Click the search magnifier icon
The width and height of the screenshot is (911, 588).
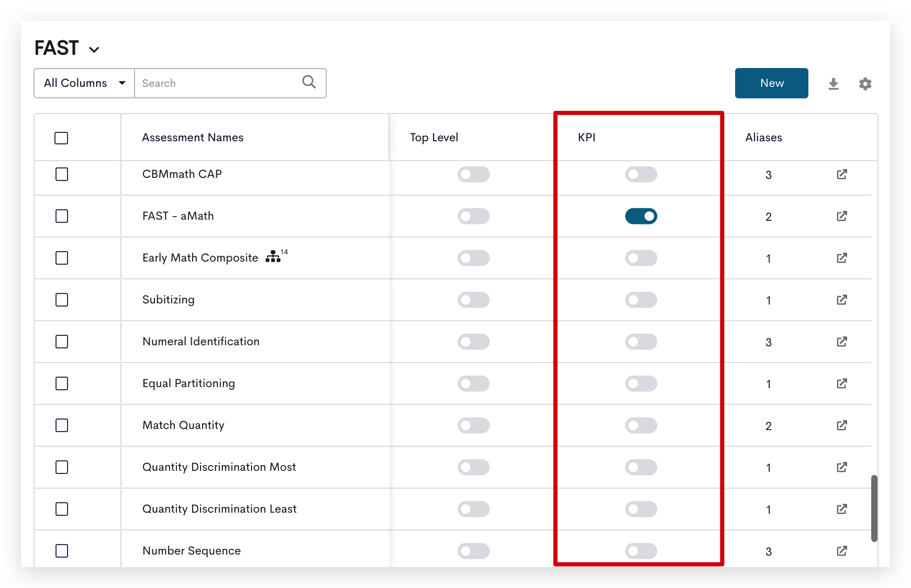309,82
